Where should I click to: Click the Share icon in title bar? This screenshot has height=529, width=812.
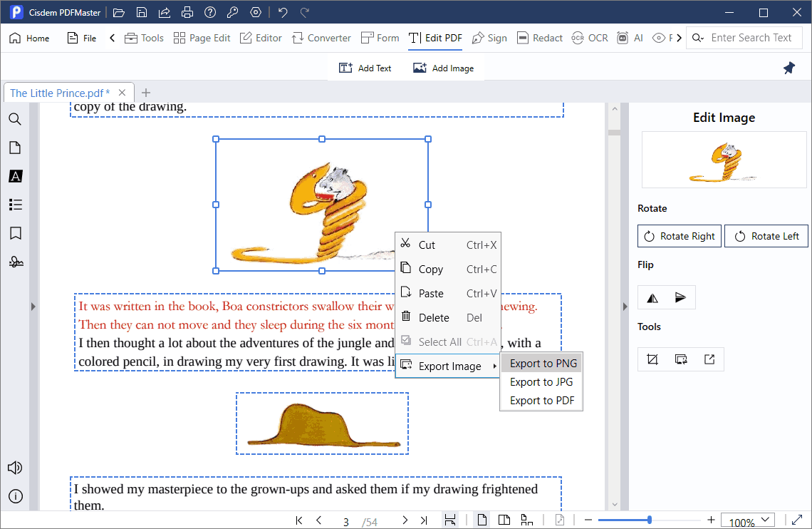click(x=164, y=12)
